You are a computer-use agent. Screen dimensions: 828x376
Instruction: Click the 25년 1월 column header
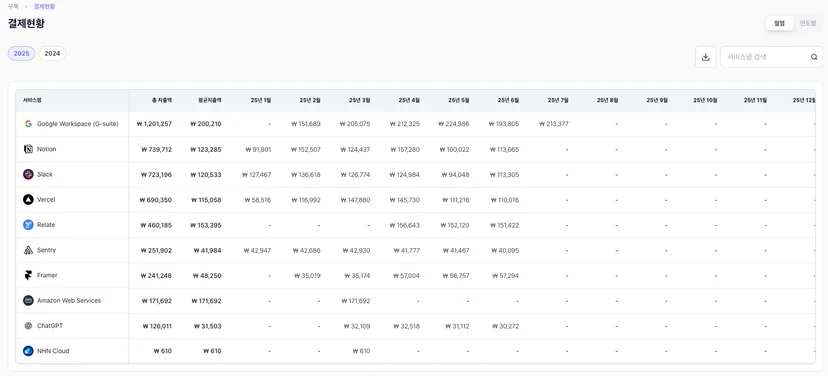(x=261, y=100)
